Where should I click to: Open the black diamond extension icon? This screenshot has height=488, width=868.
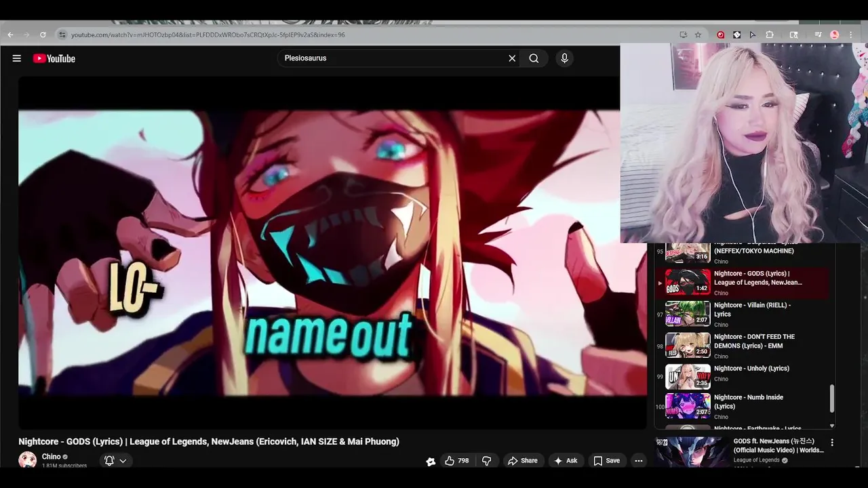(x=736, y=35)
